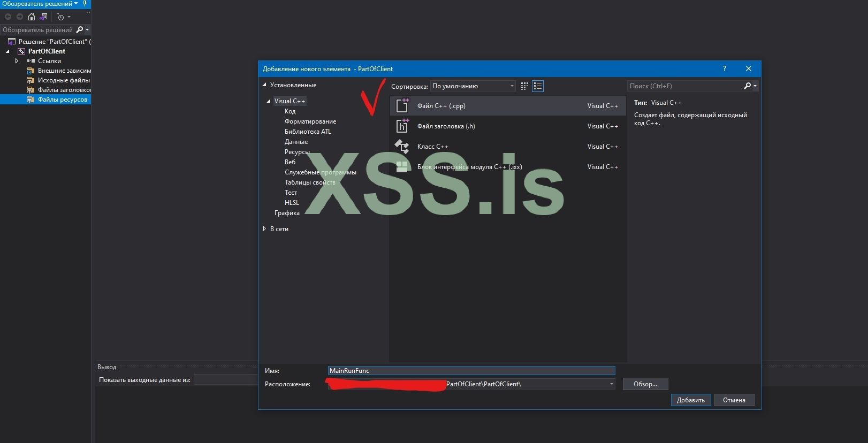Open the Сортировка combo box
The width and height of the screenshot is (868, 443).
point(473,86)
